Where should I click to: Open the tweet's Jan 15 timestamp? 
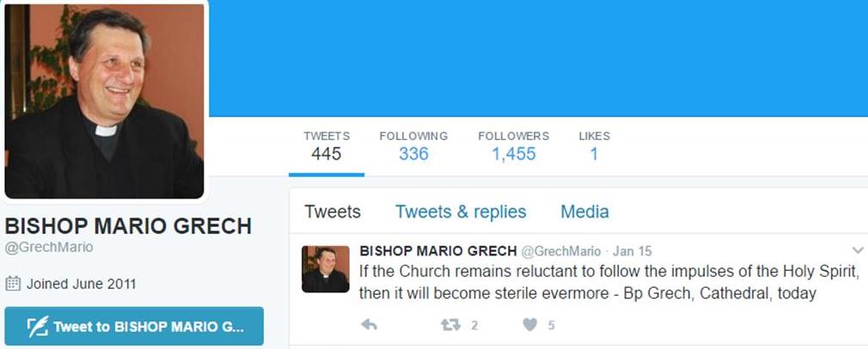pyautogui.click(x=632, y=252)
